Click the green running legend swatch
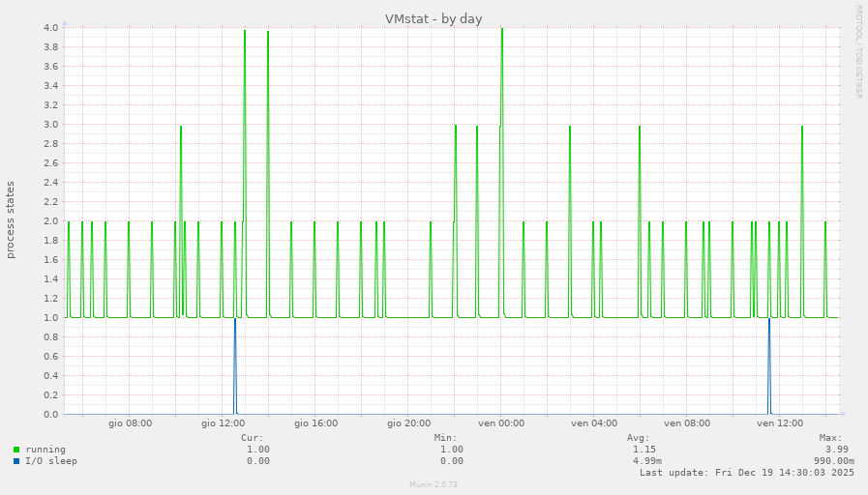The height and width of the screenshot is (495, 868). click(x=16, y=450)
